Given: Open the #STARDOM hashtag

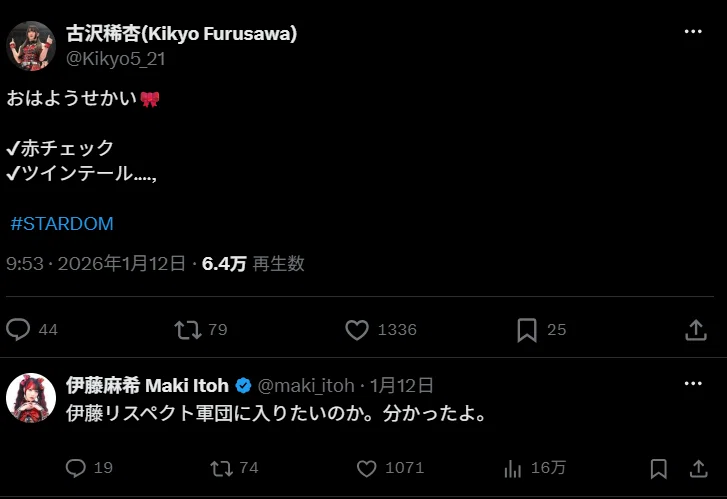Looking at the screenshot, I should tap(62, 224).
